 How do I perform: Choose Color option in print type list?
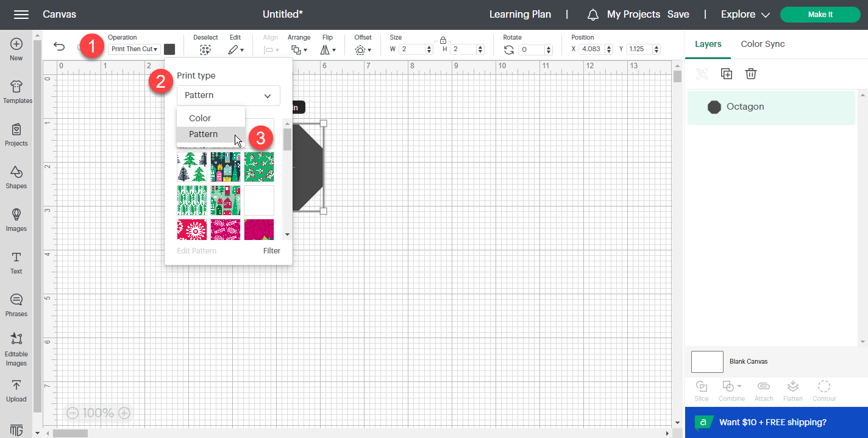coord(200,118)
